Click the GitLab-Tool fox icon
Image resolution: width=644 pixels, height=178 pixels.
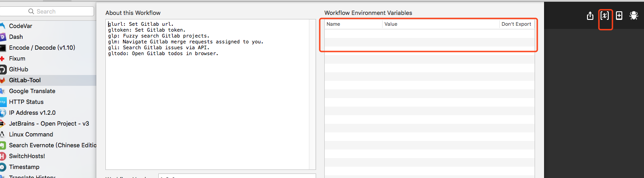pyautogui.click(x=2, y=80)
